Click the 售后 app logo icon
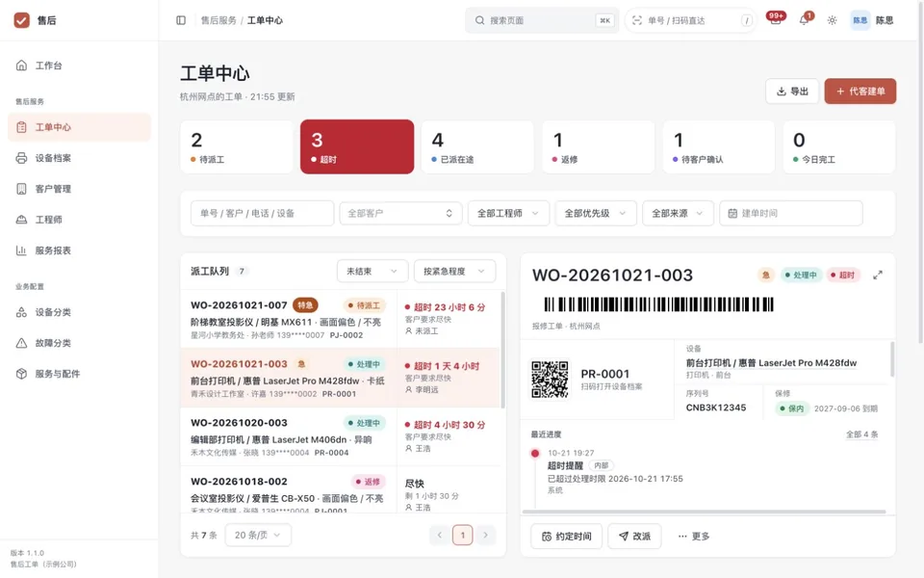 (22, 20)
